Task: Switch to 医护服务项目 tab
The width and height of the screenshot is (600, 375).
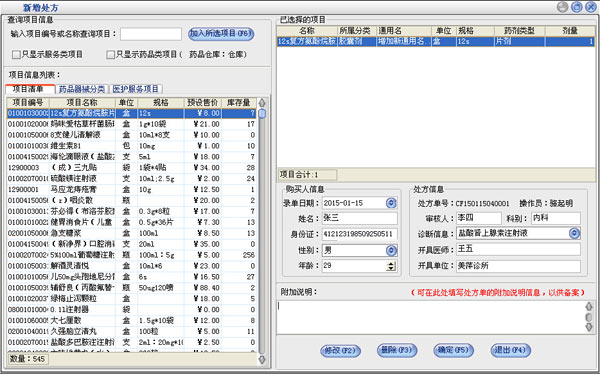Action: 136,89
